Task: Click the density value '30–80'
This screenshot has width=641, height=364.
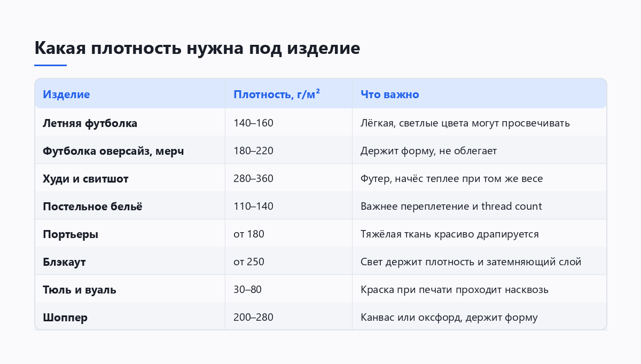Action: [x=247, y=290]
